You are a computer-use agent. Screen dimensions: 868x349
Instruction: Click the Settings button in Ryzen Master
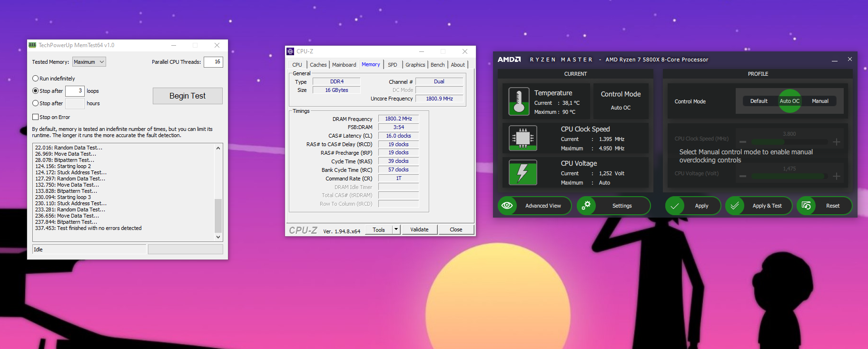[613, 206]
